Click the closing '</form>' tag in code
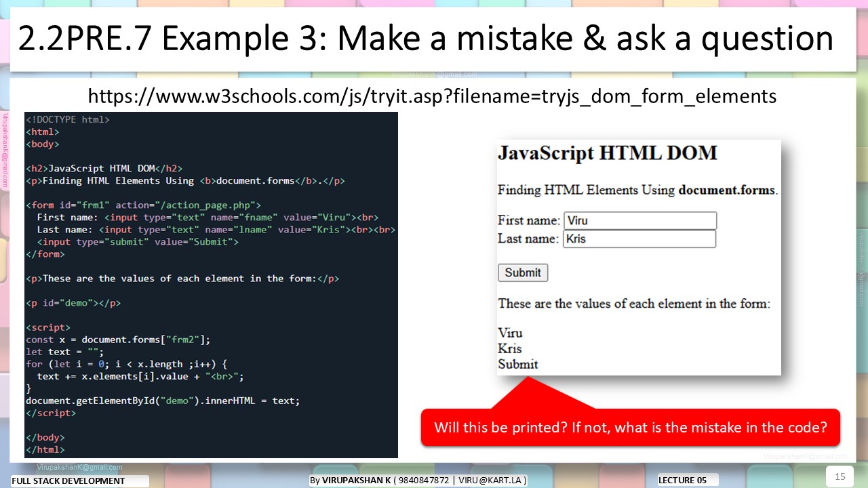The width and height of the screenshot is (868, 488). point(45,254)
